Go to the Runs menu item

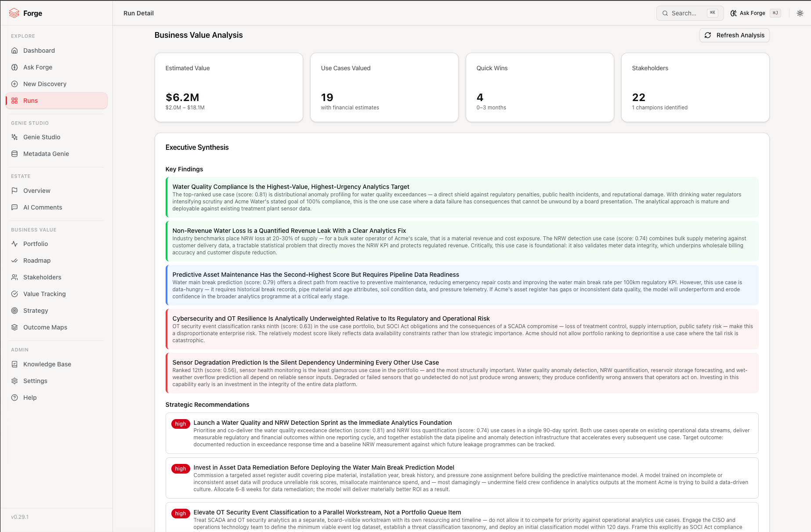pyautogui.click(x=57, y=101)
